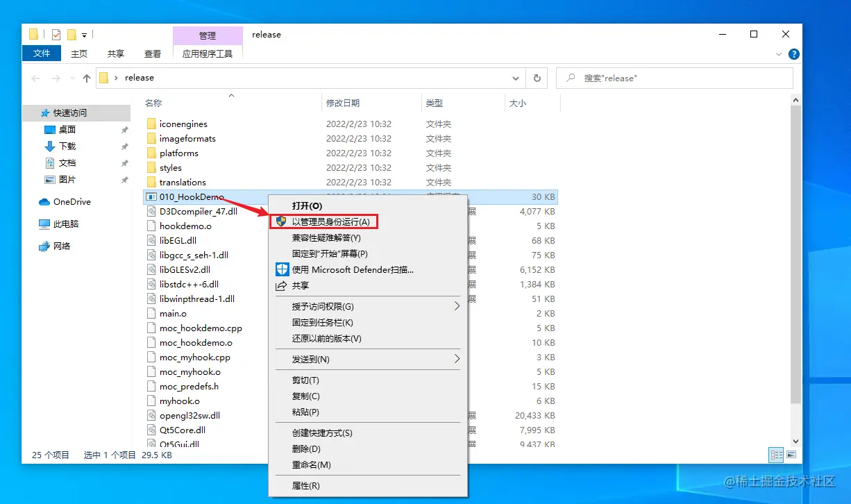Switch to large icons view in status bar

pyautogui.click(x=791, y=455)
